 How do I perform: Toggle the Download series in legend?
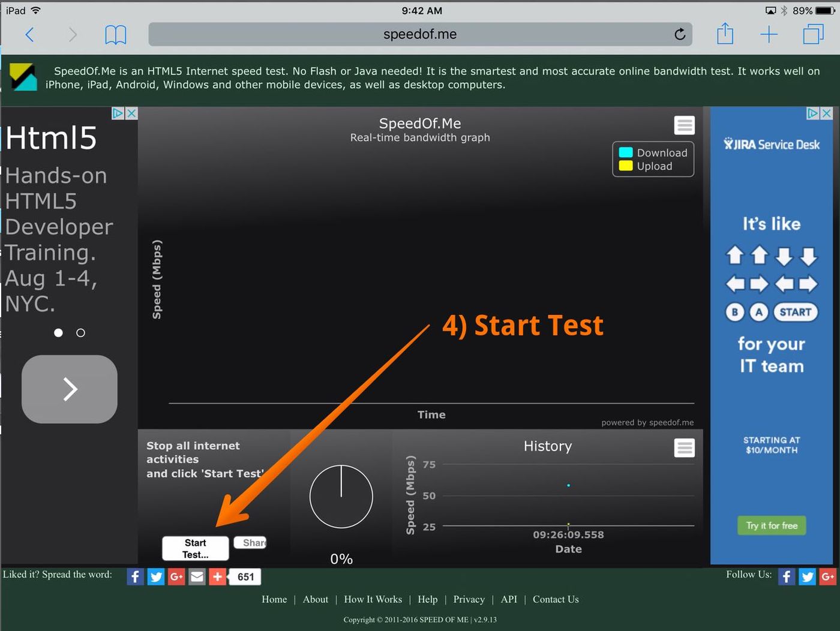[653, 153]
